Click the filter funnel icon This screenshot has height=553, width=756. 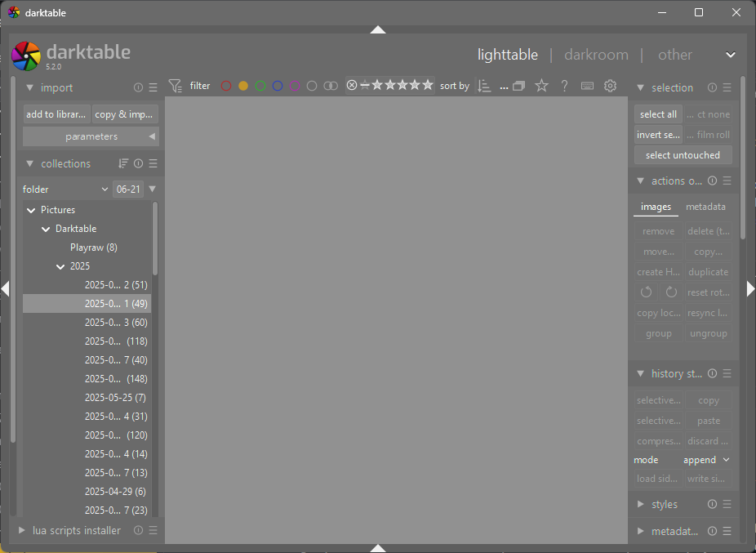[175, 86]
